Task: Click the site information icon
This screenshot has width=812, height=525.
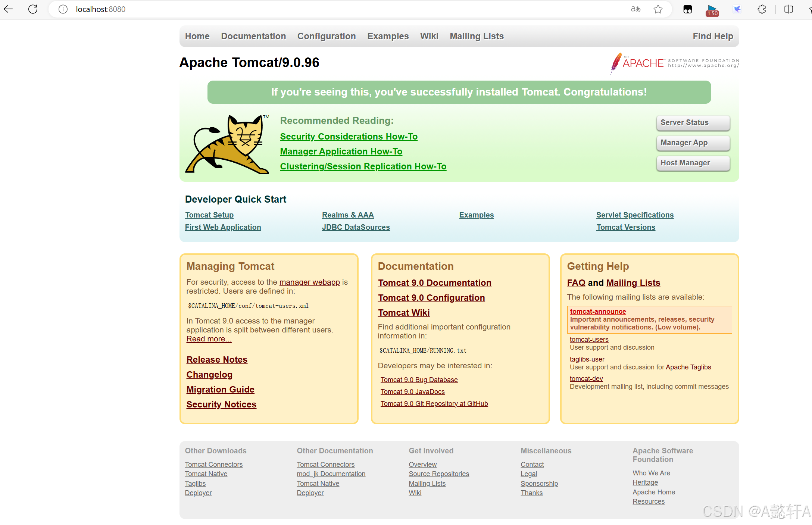Action: tap(63, 9)
